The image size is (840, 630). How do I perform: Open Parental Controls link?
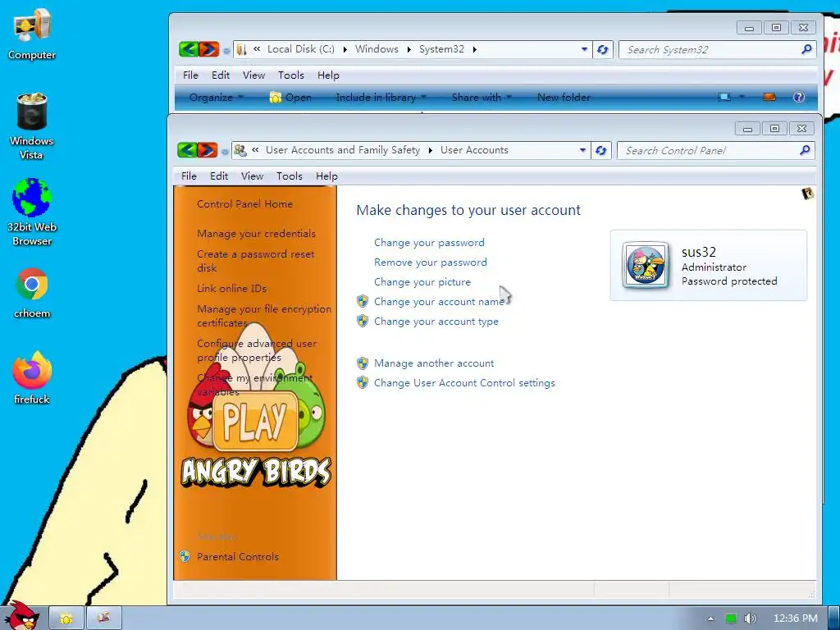pos(238,557)
